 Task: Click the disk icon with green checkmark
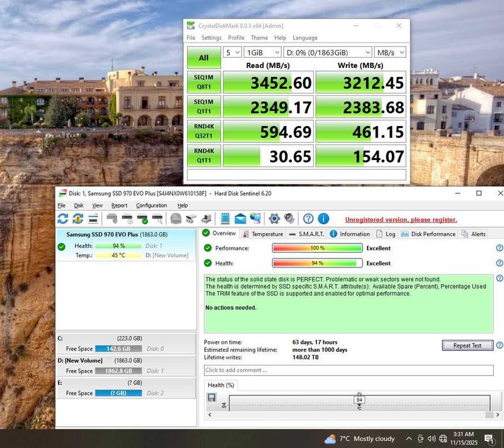coord(142,219)
